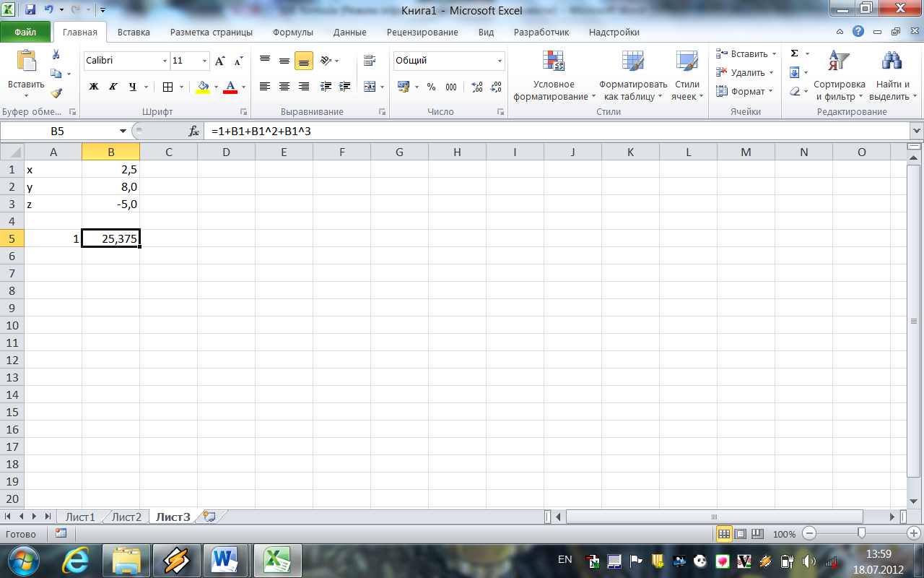Open the Условное форматирование dropdown

[x=554, y=75]
